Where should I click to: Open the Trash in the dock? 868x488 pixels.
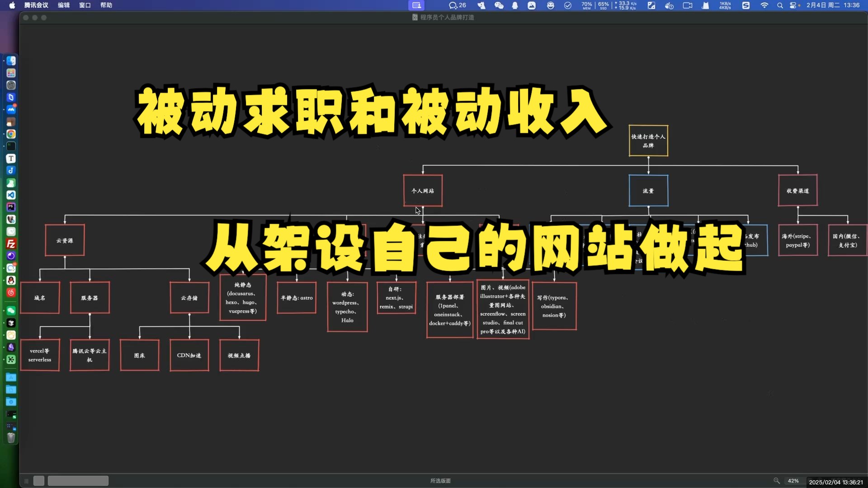pos(11,437)
